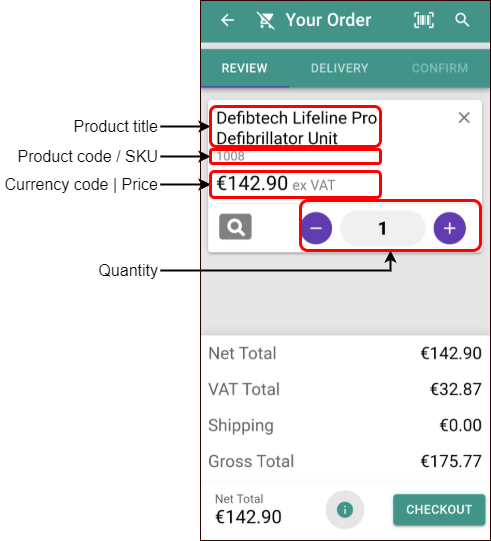This screenshot has width=491, height=541.
Task: Show order info via the green i icon
Action: tap(345, 510)
